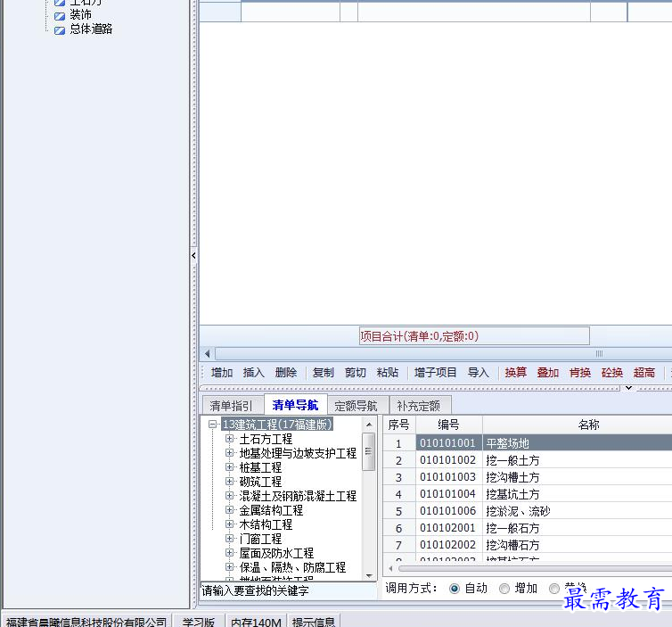Viewport: 672px width, 627px height.
Task: Select the third call mode radio button
Action: [x=554, y=589]
